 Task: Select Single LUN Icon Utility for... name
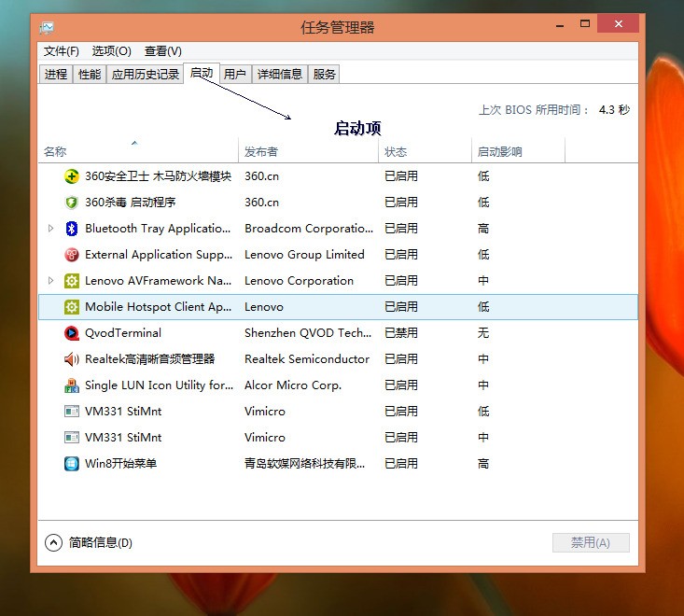pyautogui.click(x=159, y=385)
